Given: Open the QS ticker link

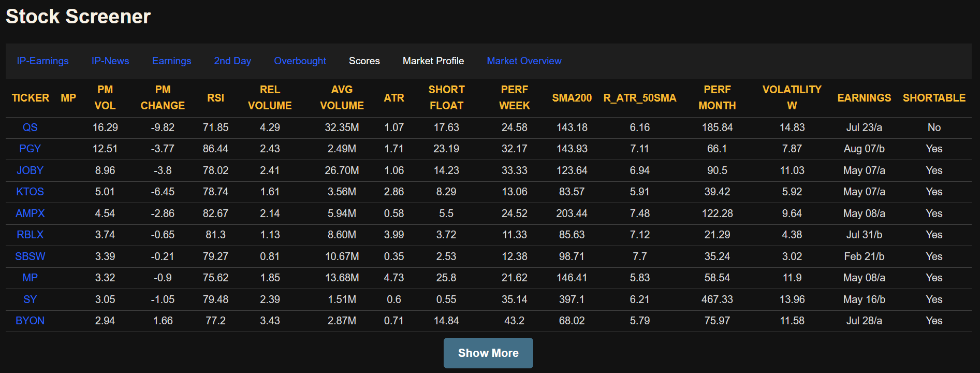Looking at the screenshot, I should pos(30,127).
